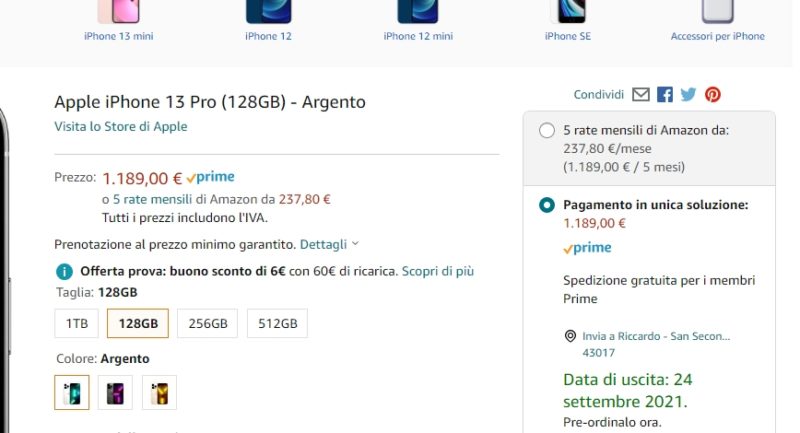Select Pagamento in unica soluzione radio

click(547, 205)
